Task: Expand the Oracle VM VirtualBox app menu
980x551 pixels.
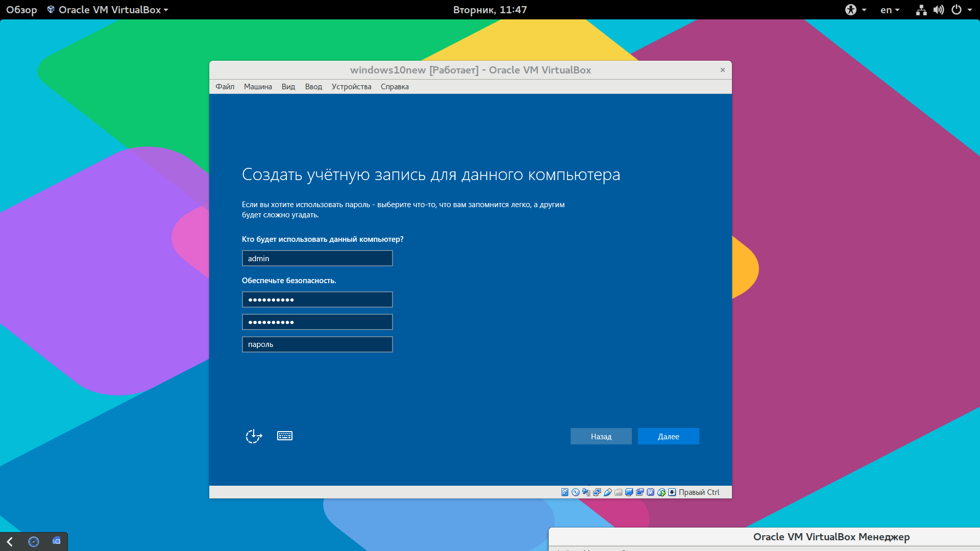Action: click(108, 10)
